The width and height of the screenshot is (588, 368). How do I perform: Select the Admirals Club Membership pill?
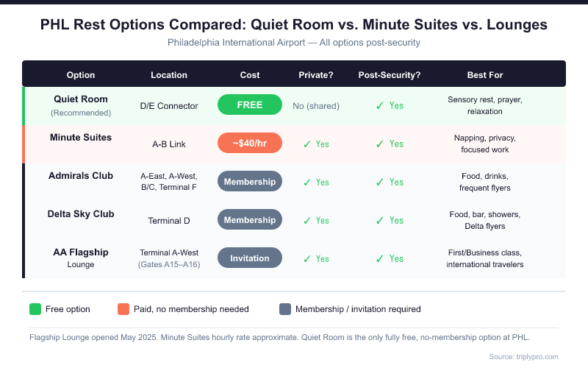point(250,181)
